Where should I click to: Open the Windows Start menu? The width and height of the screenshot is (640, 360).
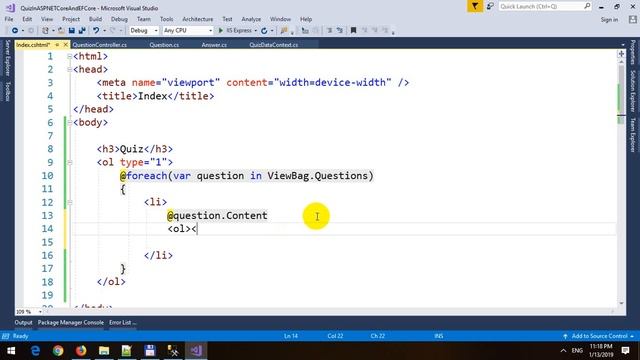click(11, 351)
